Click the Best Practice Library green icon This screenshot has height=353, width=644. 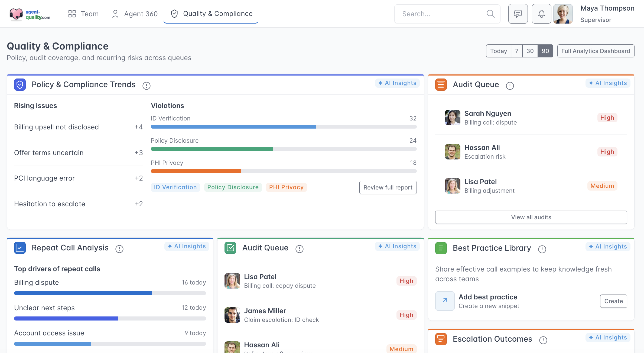coord(441,248)
